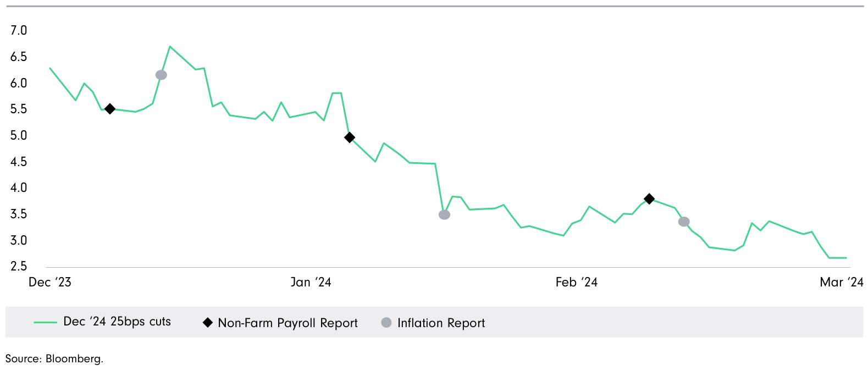Click the Dec '23 x-axis label
868x370 pixels.
(x=50, y=282)
